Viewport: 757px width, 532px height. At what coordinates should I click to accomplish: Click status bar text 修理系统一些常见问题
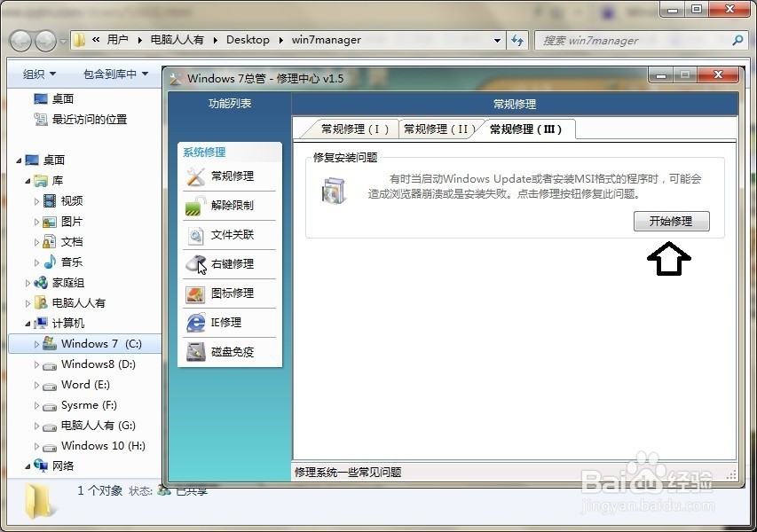pos(348,473)
